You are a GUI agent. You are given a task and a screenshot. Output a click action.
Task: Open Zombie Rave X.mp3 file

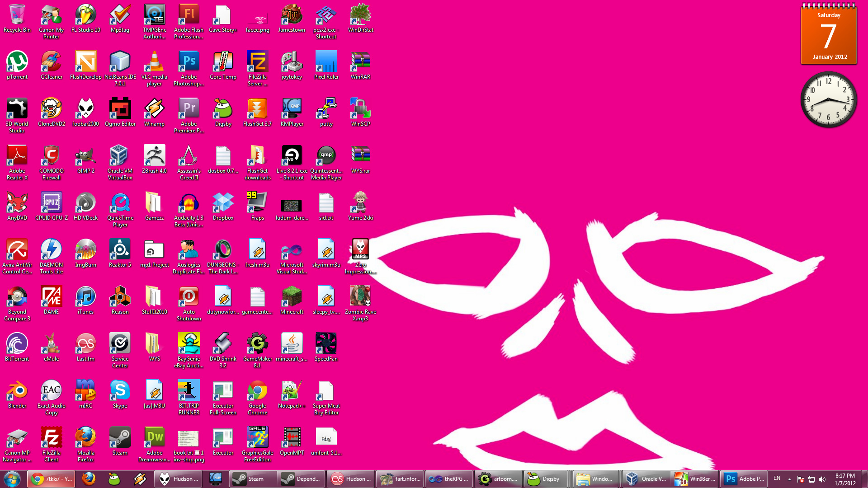click(x=361, y=304)
